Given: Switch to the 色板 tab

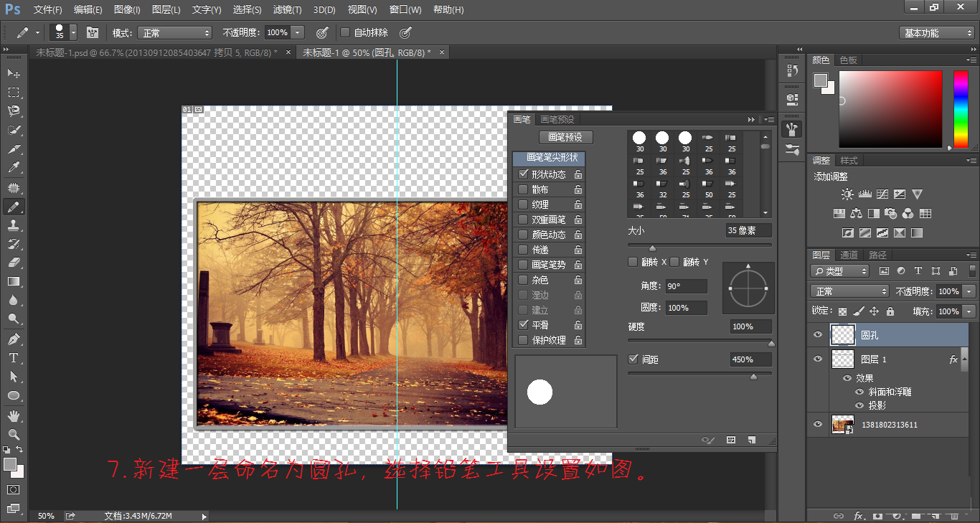Looking at the screenshot, I should coord(849,60).
